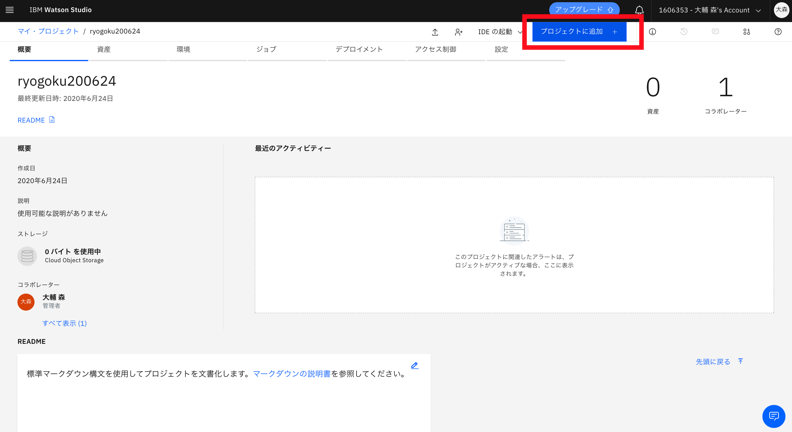Click the README document icon
The height and width of the screenshot is (432, 792).
(52, 120)
